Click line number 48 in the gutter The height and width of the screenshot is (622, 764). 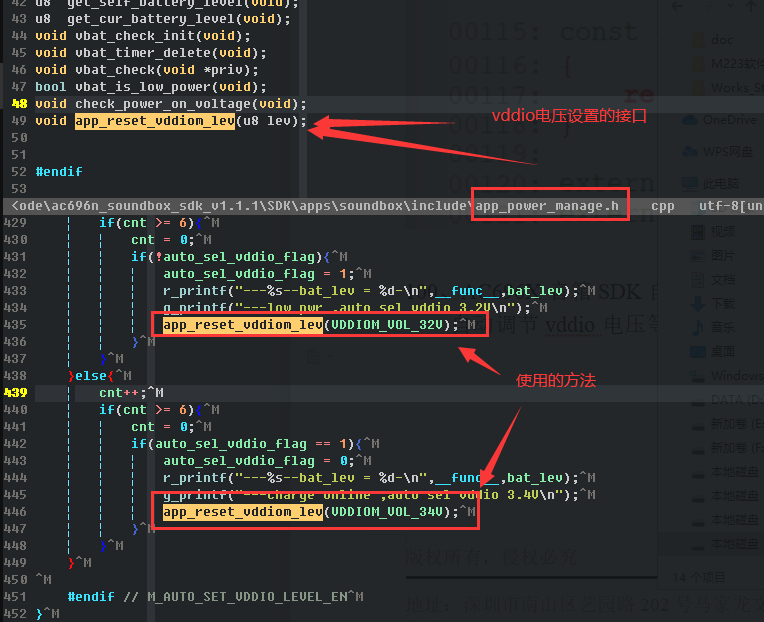[x=19, y=104]
